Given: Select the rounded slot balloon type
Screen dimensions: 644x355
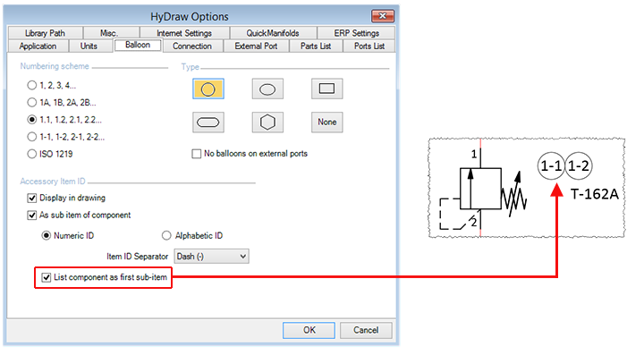Looking at the screenshot, I should (x=208, y=123).
